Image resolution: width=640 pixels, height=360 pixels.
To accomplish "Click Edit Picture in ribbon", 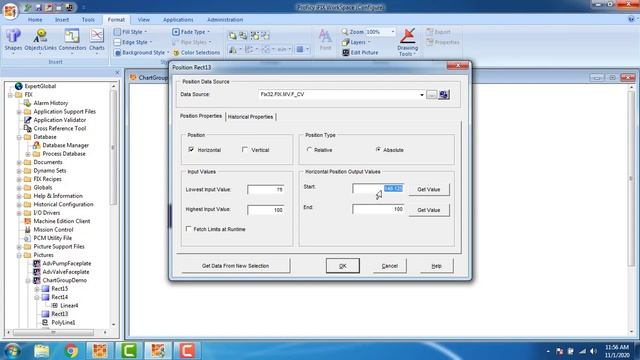I will tap(360, 53).
